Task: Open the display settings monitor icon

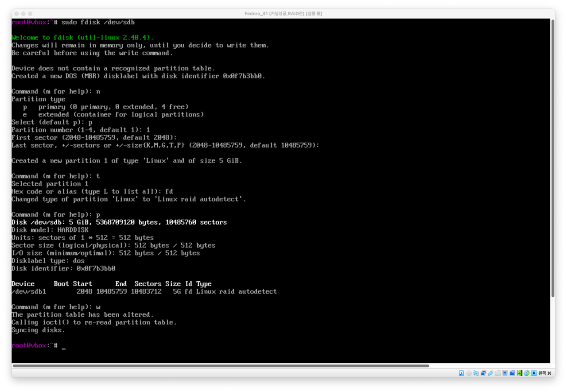Action: point(505,373)
